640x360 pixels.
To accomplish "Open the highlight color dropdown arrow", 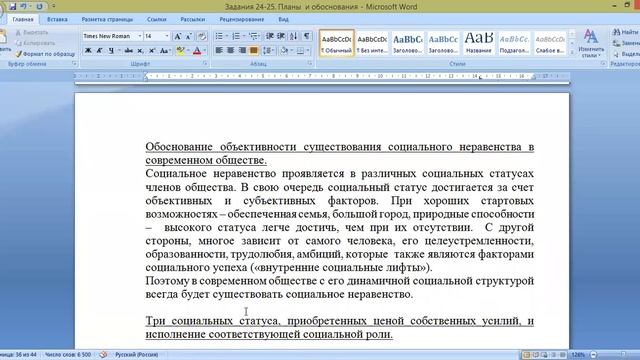I will point(188,51).
